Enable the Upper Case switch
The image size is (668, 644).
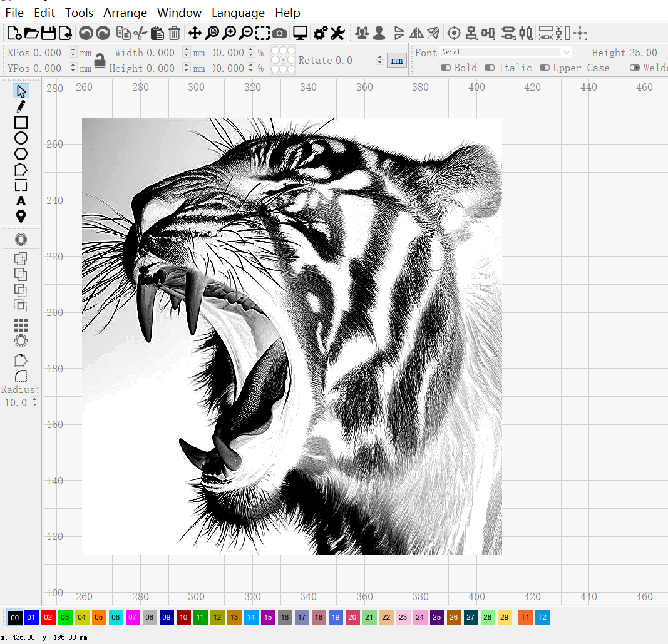point(545,68)
